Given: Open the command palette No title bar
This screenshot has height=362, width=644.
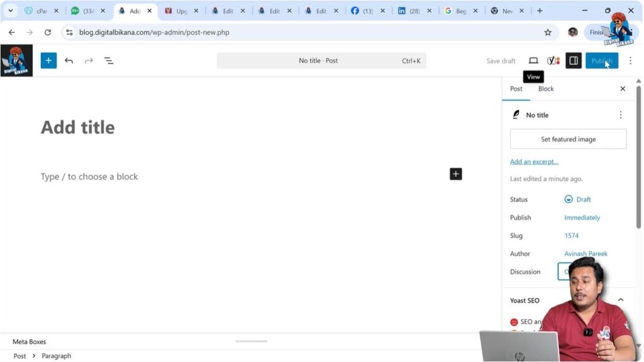Looking at the screenshot, I should click(321, 61).
